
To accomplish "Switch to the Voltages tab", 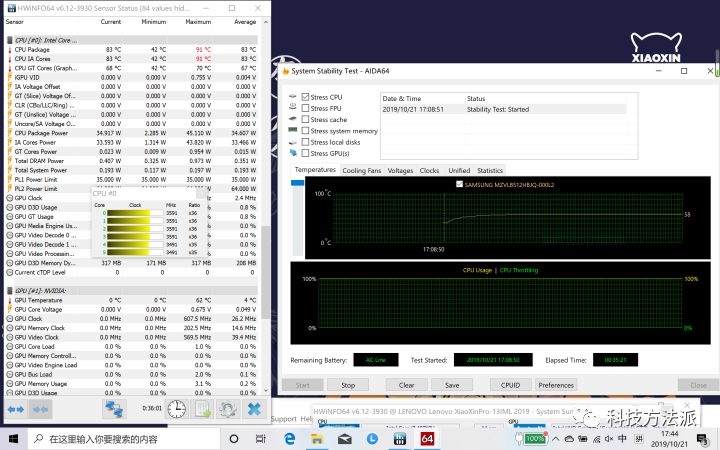I will pyautogui.click(x=400, y=170).
